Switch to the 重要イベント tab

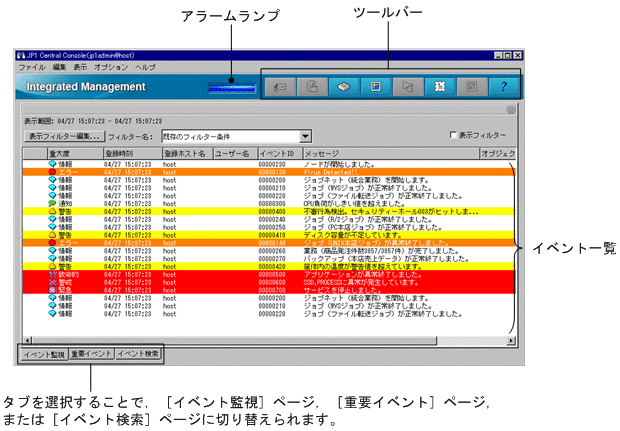coord(91,353)
